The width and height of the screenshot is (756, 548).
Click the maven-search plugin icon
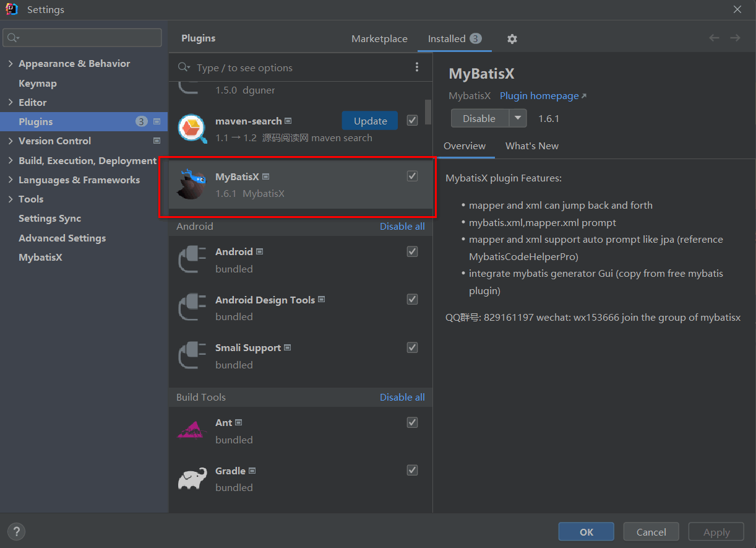pyautogui.click(x=192, y=129)
